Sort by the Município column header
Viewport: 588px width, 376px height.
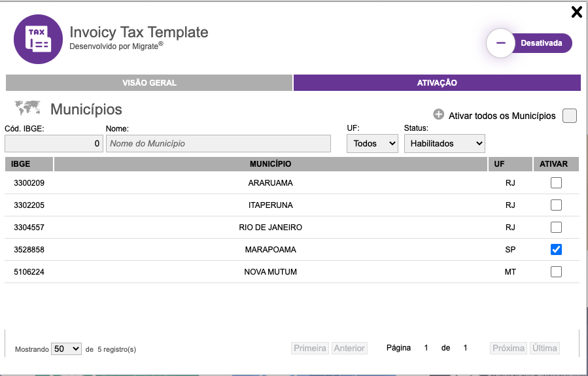point(270,163)
